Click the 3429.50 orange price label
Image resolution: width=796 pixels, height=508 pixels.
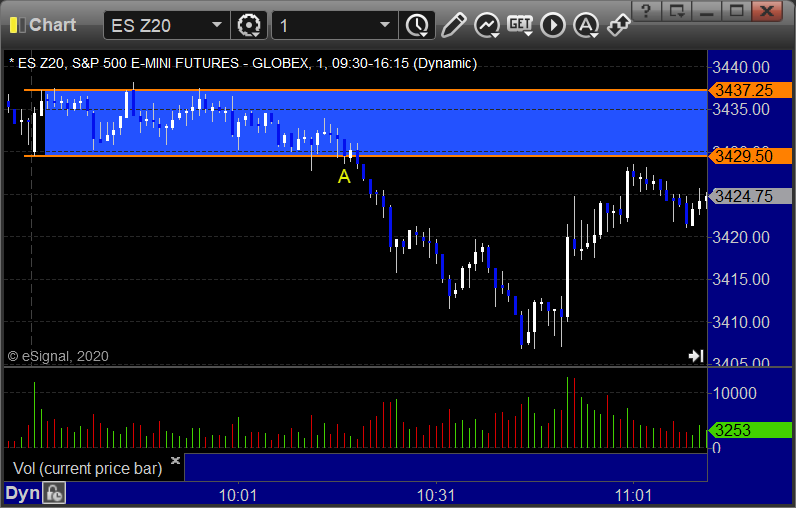pyautogui.click(x=750, y=156)
